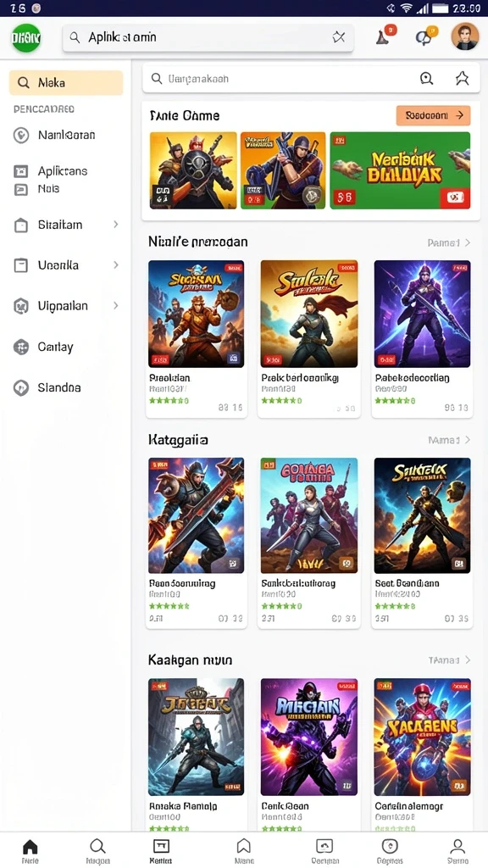Open Aplikans sidebar entry
The width and height of the screenshot is (488, 868).
click(63, 171)
